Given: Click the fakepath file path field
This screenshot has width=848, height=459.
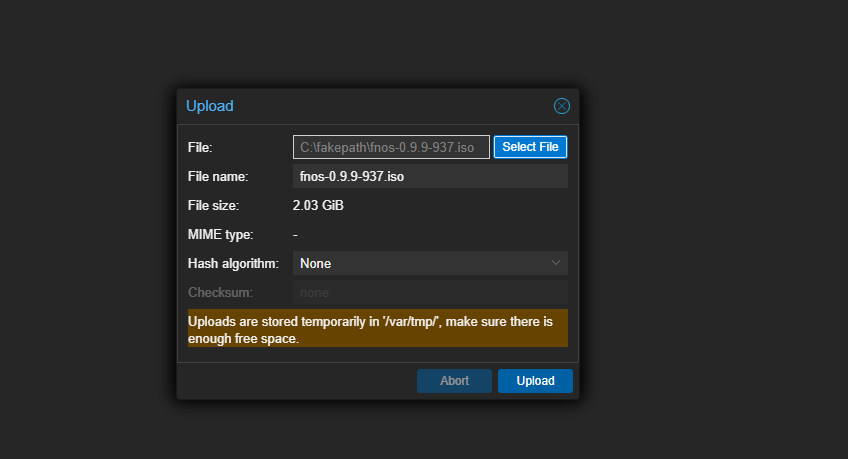Looking at the screenshot, I should (391, 147).
